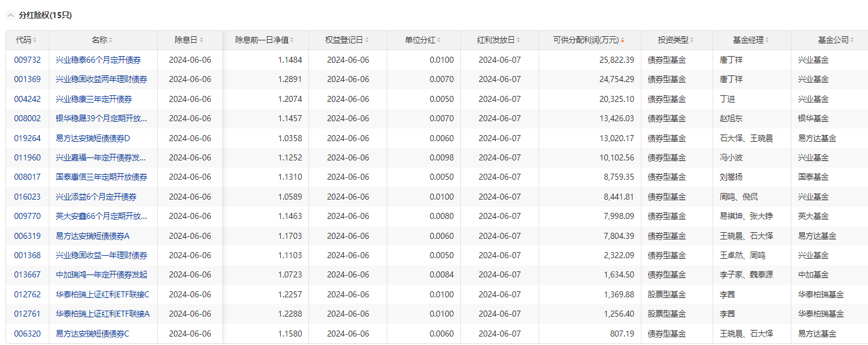Open fund code 001368 link
The image size is (868, 345).
(x=27, y=255)
